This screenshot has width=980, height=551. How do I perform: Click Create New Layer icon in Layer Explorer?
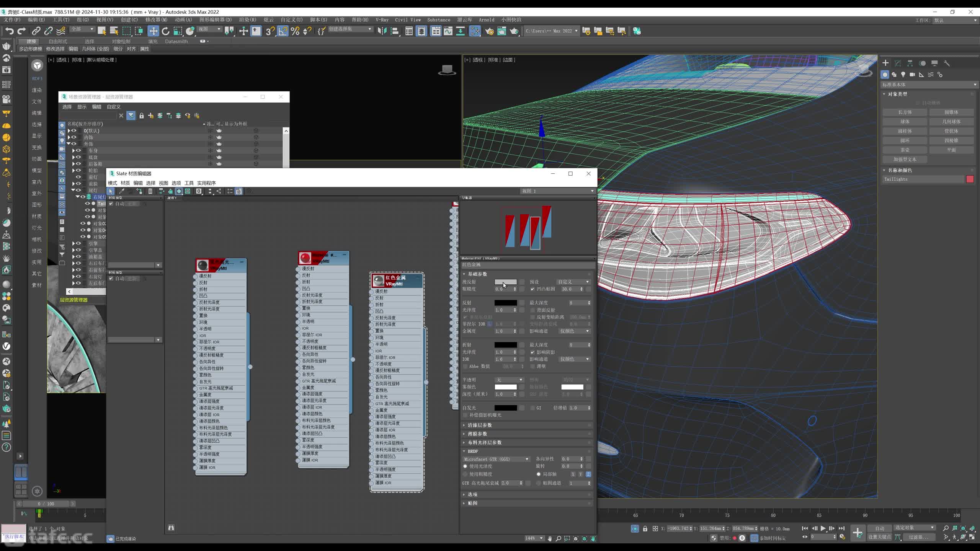coord(151,116)
